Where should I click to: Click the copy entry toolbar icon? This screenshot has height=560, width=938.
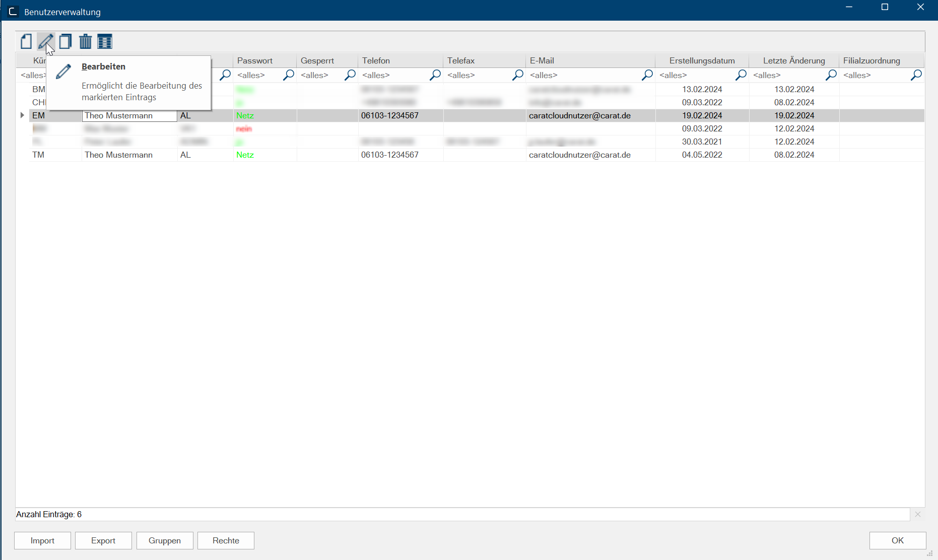pyautogui.click(x=65, y=41)
